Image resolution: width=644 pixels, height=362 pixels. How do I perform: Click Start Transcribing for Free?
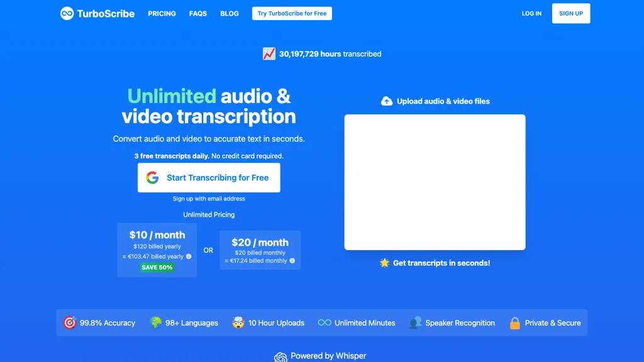209,177
